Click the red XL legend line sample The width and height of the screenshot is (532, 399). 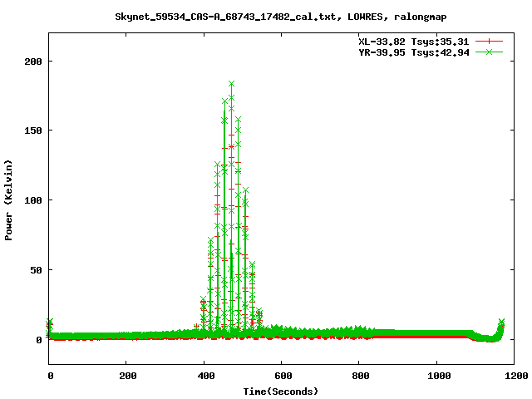(489, 42)
